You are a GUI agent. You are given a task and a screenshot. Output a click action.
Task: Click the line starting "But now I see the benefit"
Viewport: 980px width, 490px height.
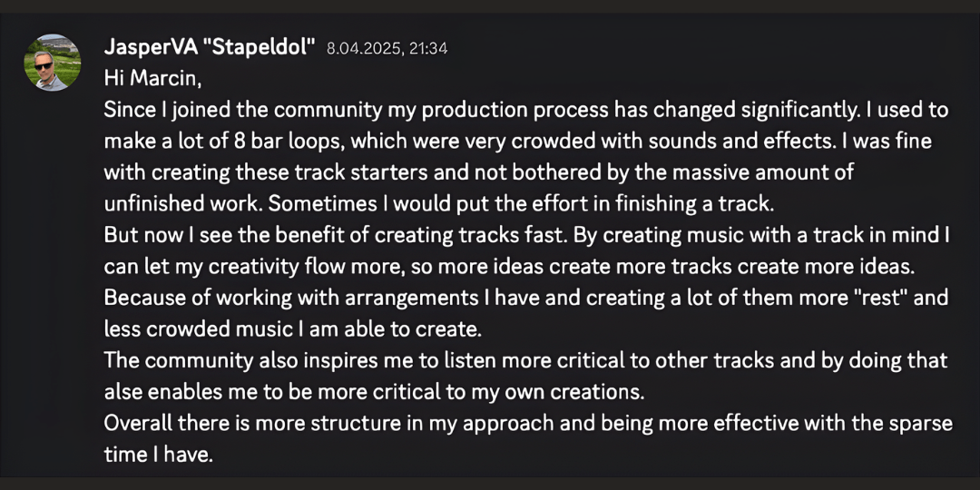point(526,235)
